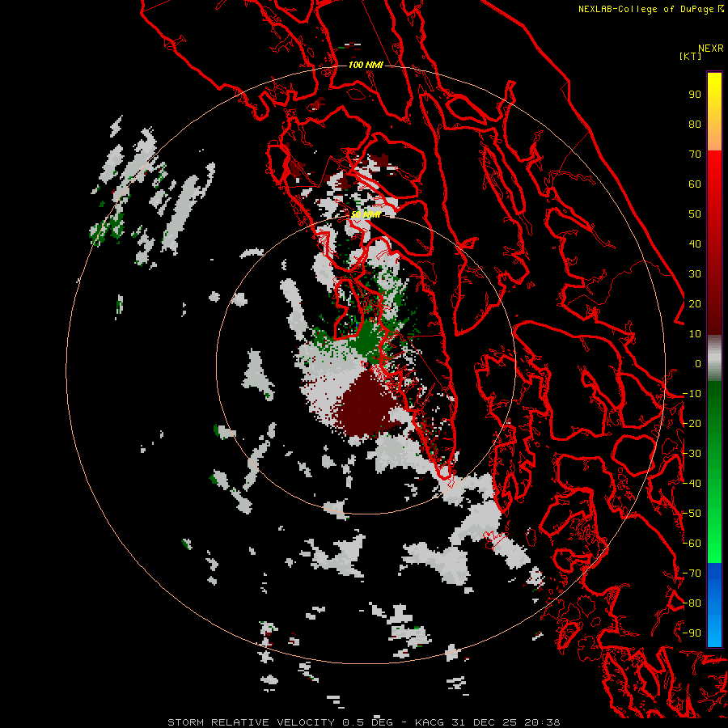Click the -80 knot scale label

tap(692, 603)
